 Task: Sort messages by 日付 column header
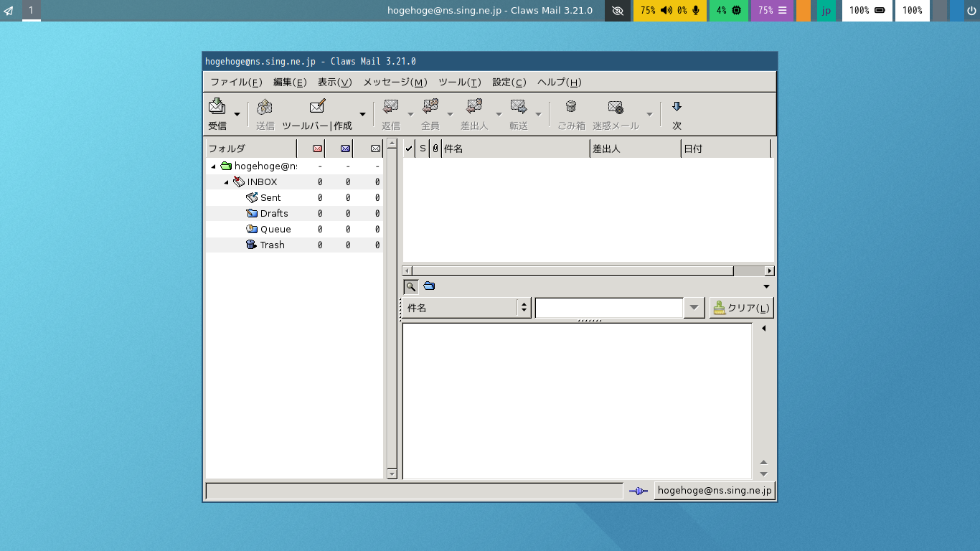(x=726, y=149)
